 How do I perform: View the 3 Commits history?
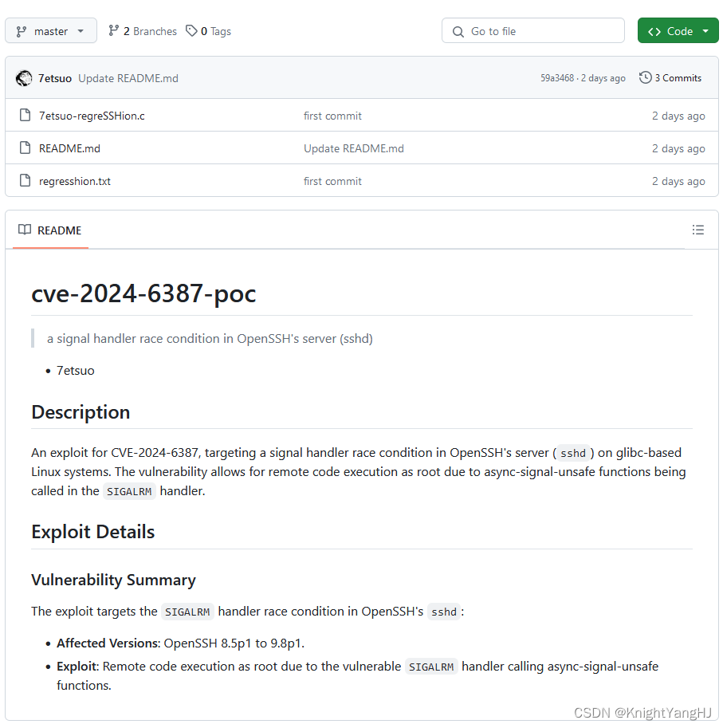click(x=670, y=78)
